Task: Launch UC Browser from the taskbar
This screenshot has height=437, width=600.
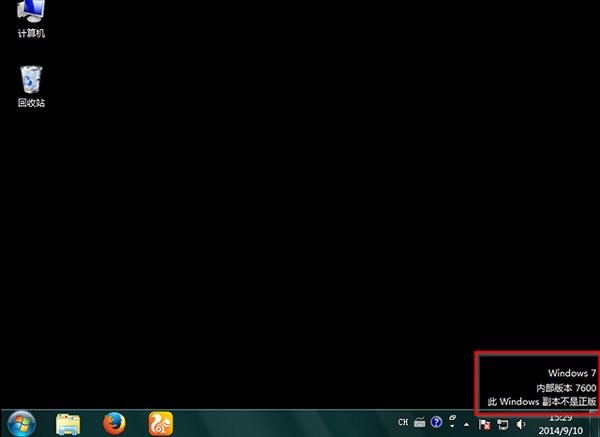Action: 161,423
